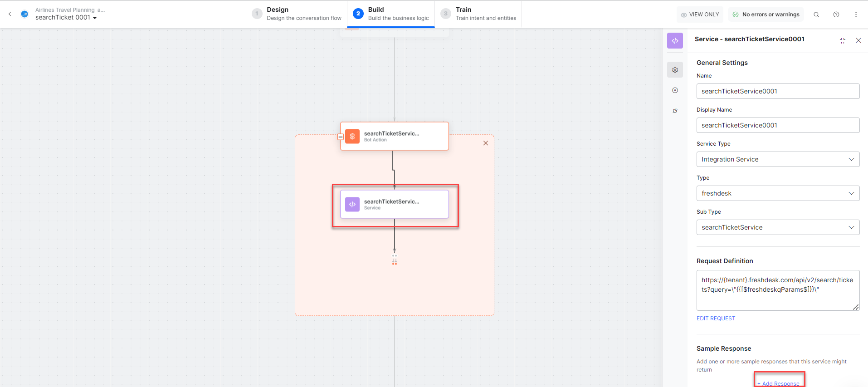Open the Type dropdown showing freshdesk
This screenshot has height=387, width=868.
[777, 193]
